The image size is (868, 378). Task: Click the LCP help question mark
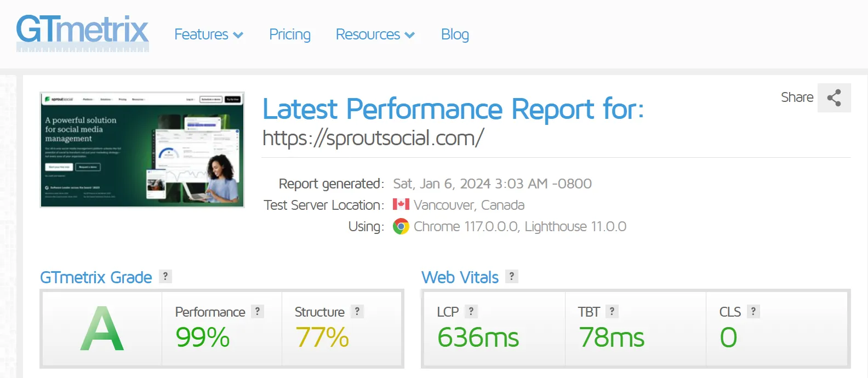471,312
